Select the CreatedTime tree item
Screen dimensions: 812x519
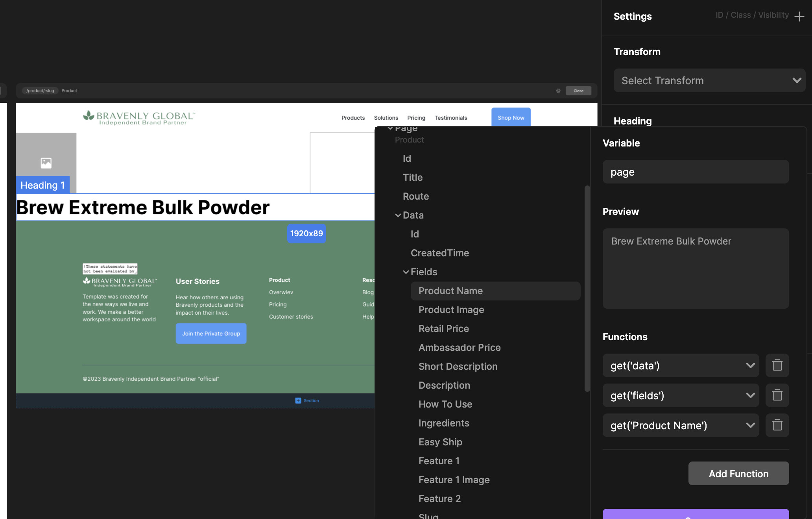coord(440,253)
